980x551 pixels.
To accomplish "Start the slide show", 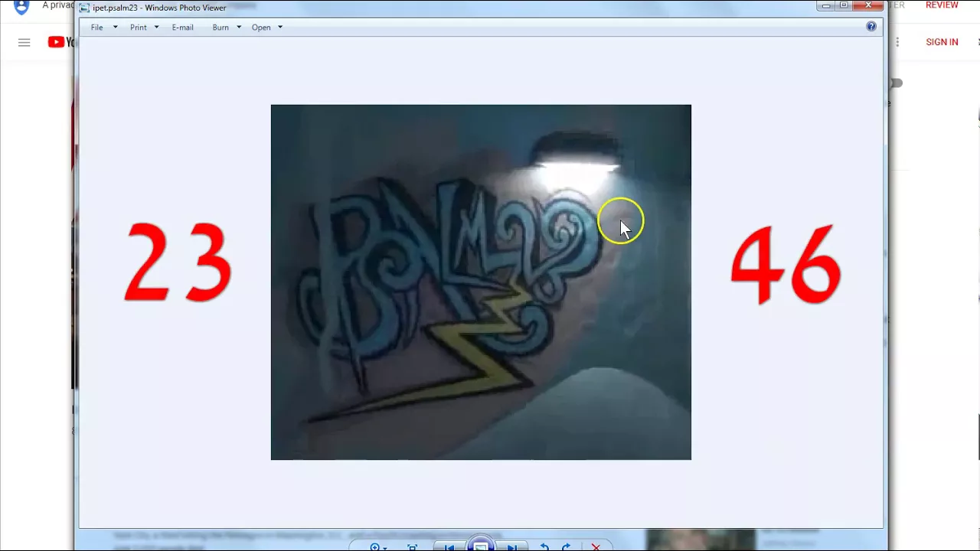I will [481, 545].
